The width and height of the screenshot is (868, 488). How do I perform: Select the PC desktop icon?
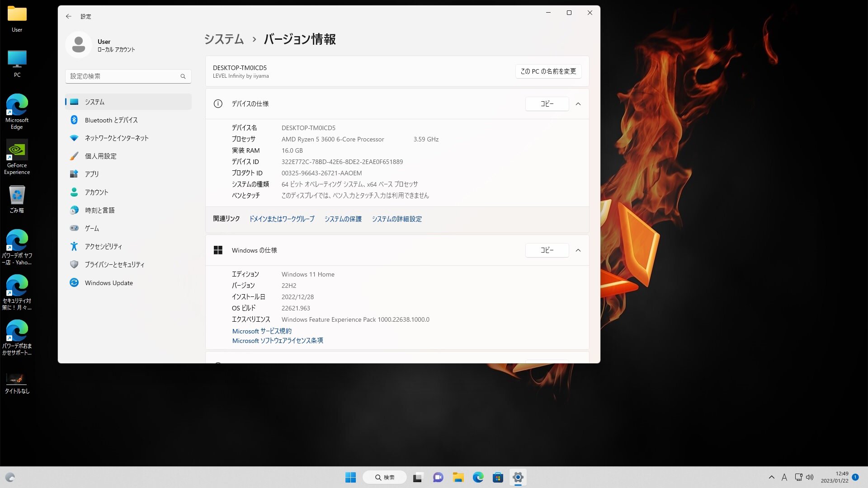17,64
